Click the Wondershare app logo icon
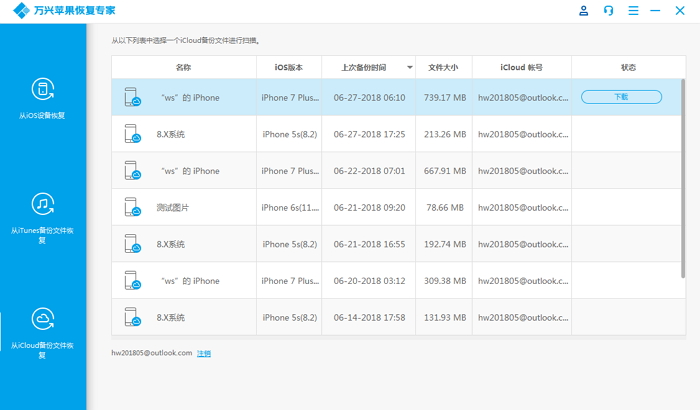The height and width of the screenshot is (410, 700). pyautogui.click(x=18, y=11)
